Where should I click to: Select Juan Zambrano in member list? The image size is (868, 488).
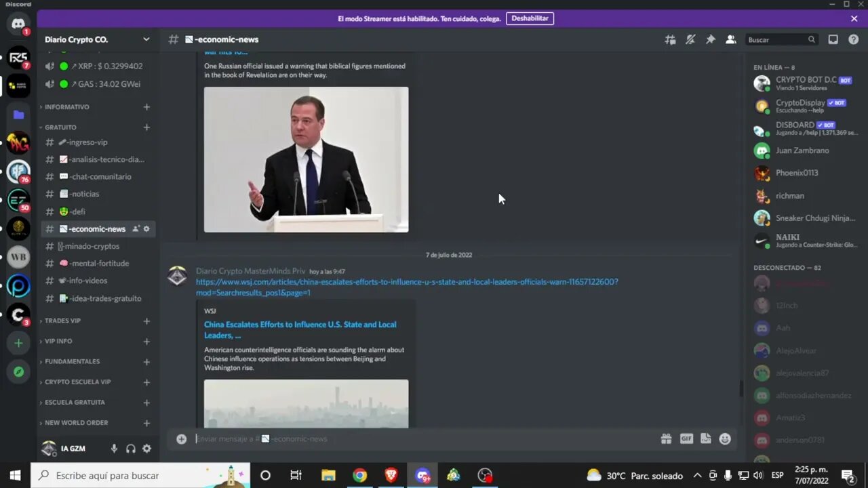pos(805,150)
